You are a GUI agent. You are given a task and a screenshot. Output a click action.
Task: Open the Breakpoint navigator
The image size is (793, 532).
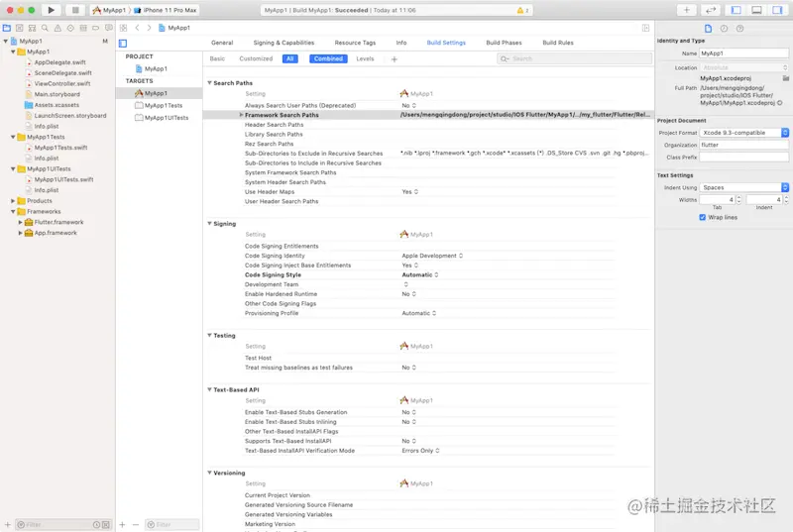[95, 28]
